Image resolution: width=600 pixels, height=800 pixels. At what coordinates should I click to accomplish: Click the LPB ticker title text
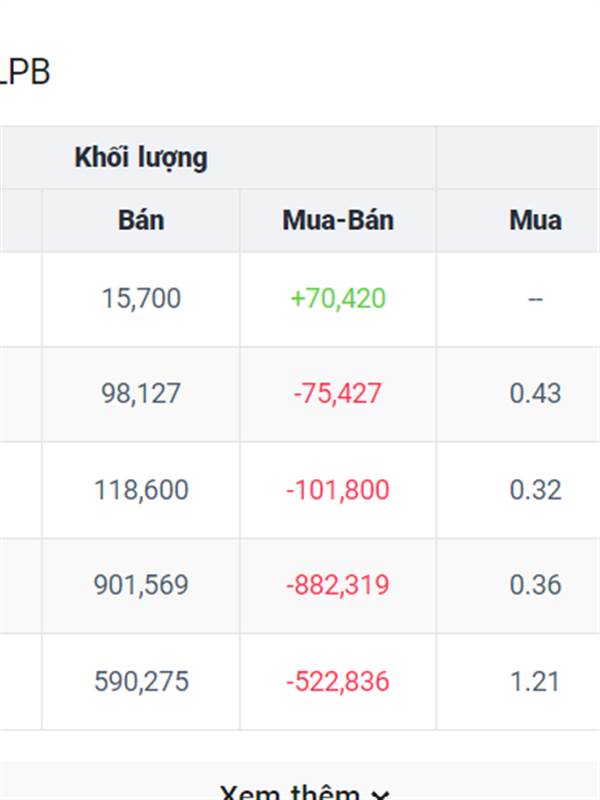(24, 72)
